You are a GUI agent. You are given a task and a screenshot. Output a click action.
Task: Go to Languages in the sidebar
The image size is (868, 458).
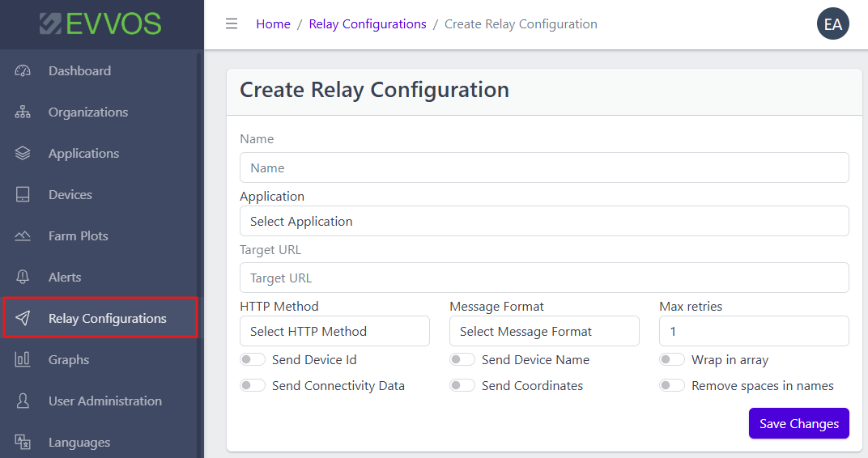click(x=79, y=443)
